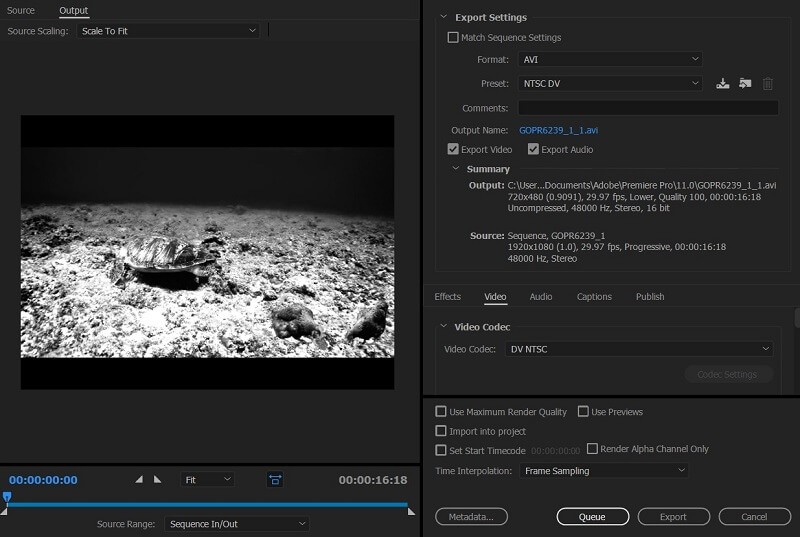This screenshot has height=537, width=800.
Task: Click the Comments input field
Action: [x=648, y=108]
